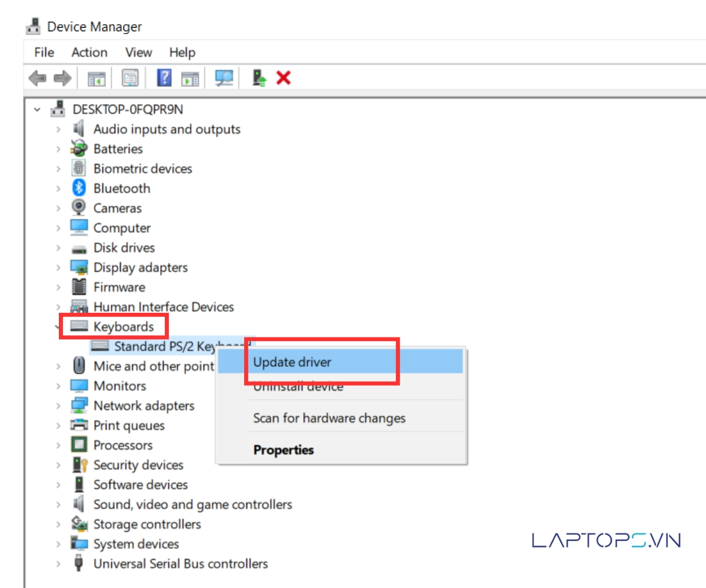The height and width of the screenshot is (588, 706).
Task: Click the Update device driver toolbar icon
Action: point(259,78)
